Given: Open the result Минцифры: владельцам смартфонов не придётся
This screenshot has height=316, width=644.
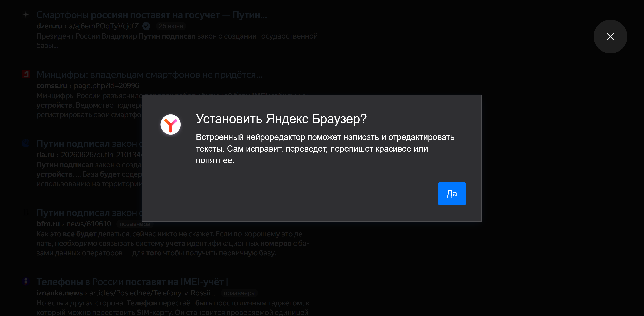Looking at the screenshot, I should 150,75.
